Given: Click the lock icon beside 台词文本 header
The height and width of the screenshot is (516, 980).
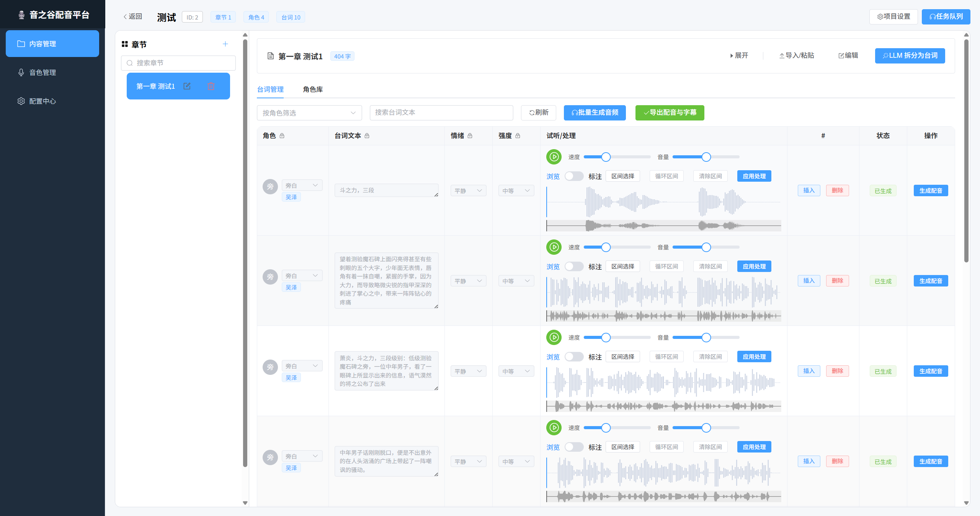Looking at the screenshot, I should 367,136.
